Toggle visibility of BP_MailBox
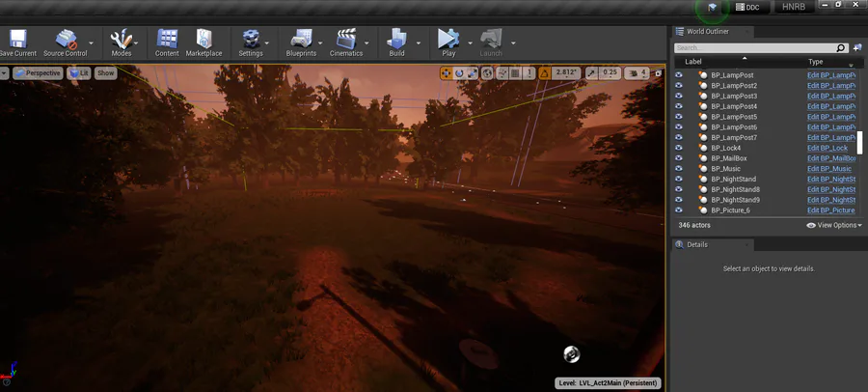 [679, 158]
